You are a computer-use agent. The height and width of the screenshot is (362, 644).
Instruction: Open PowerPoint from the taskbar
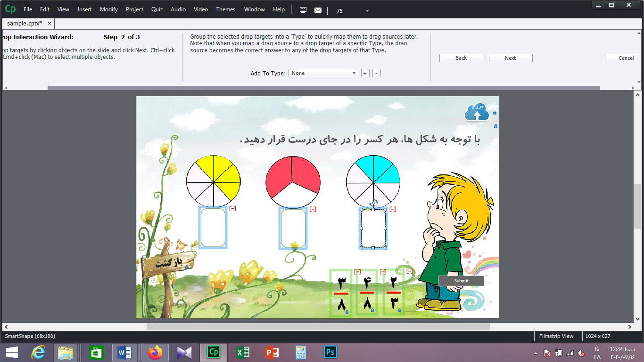coord(272,352)
